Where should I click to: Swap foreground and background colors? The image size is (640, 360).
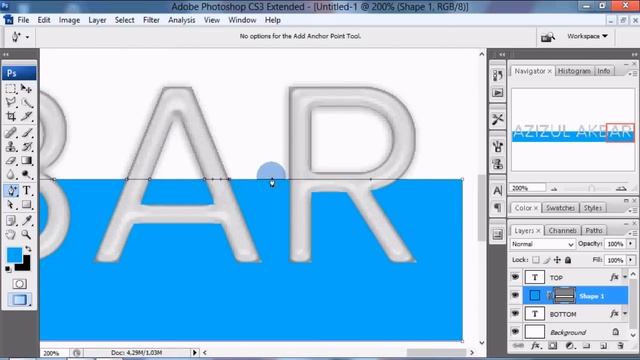point(28,249)
